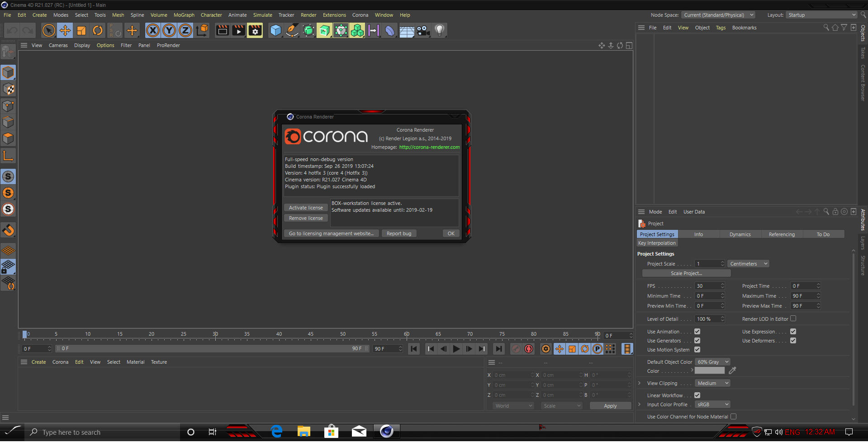The height and width of the screenshot is (442, 868).
Task: Open the corona-renderer.com homepage link
Action: 429,147
